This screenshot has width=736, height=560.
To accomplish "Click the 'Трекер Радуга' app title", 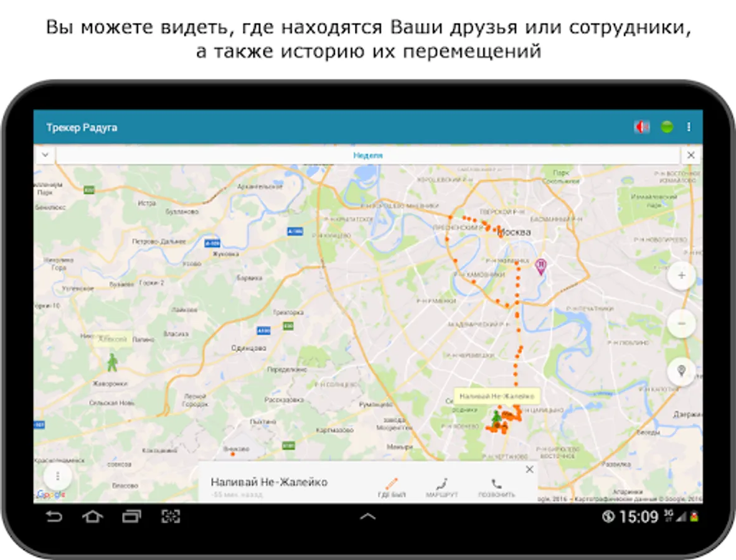I will 82,128.
